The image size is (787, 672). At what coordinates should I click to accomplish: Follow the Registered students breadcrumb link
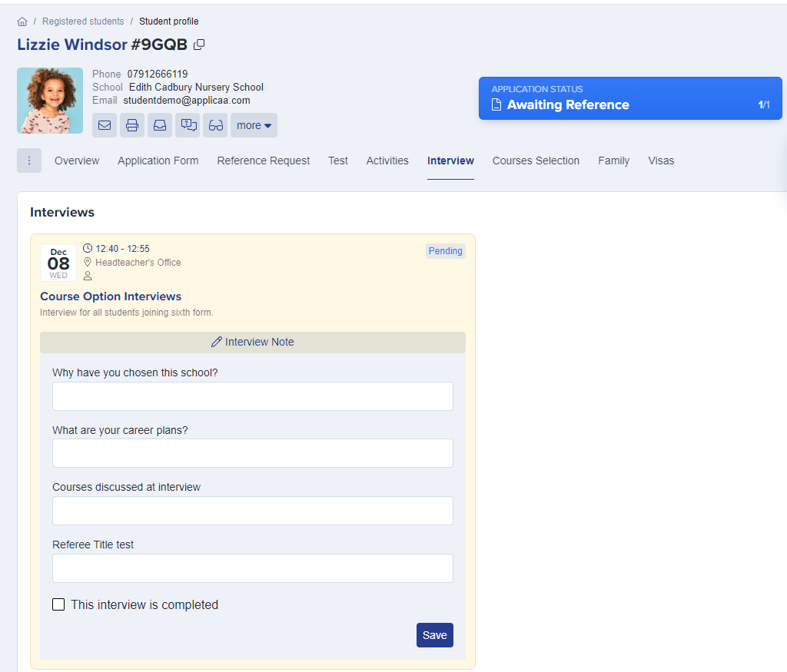point(83,22)
